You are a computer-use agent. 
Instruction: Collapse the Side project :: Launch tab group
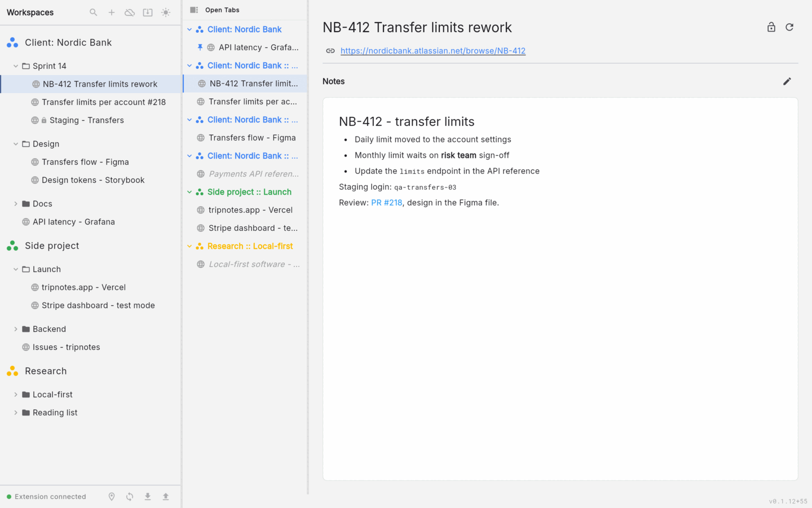point(189,192)
